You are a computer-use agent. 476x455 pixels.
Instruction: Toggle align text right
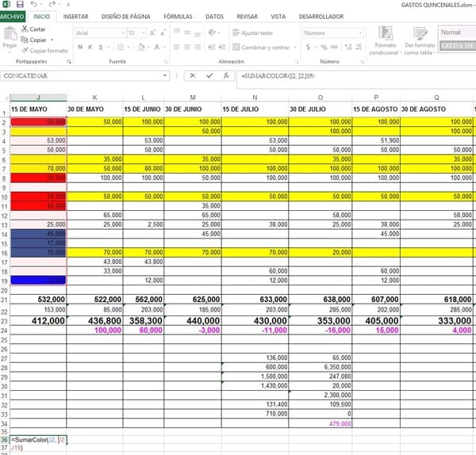[x=198, y=47]
